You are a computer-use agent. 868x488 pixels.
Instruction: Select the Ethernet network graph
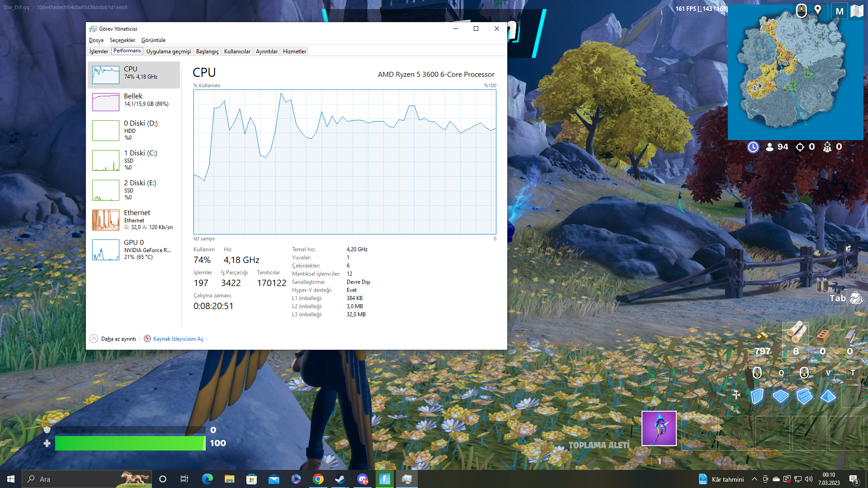(x=106, y=220)
